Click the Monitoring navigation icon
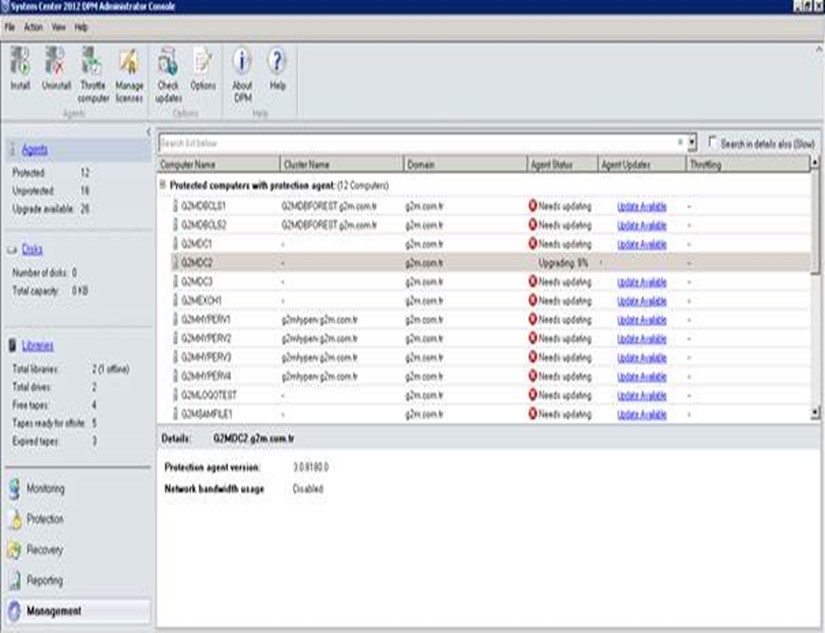This screenshot has height=633, width=825. click(x=14, y=489)
